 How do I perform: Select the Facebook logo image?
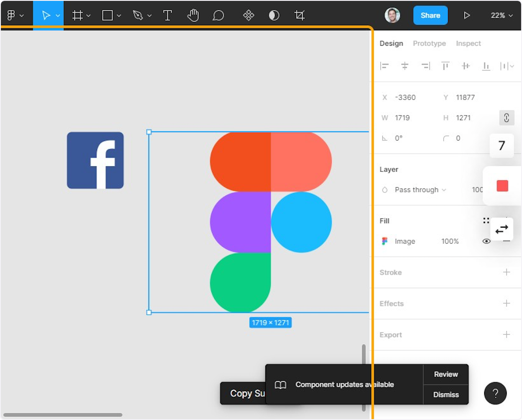coord(95,160)
